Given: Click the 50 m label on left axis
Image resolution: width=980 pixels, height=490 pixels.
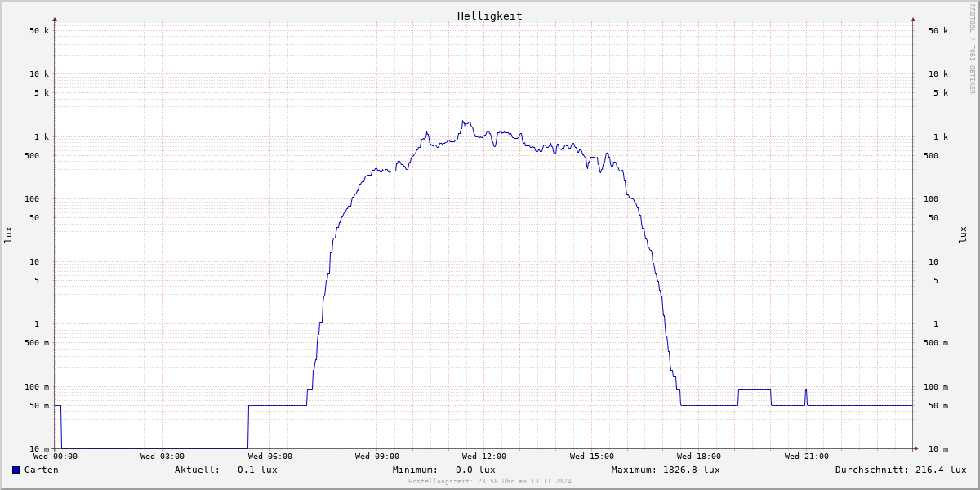Looking at the screenshot, I should pyautogui.click(x=39, y=406).
